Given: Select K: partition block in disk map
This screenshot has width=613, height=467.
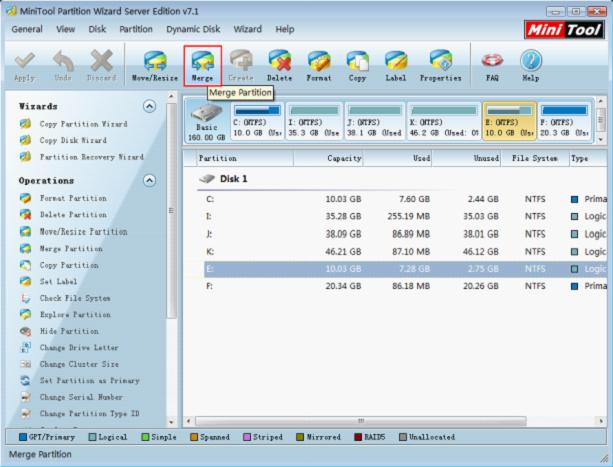Looking at the screenshot, I should pyautogui.click(x=444, y=121).
